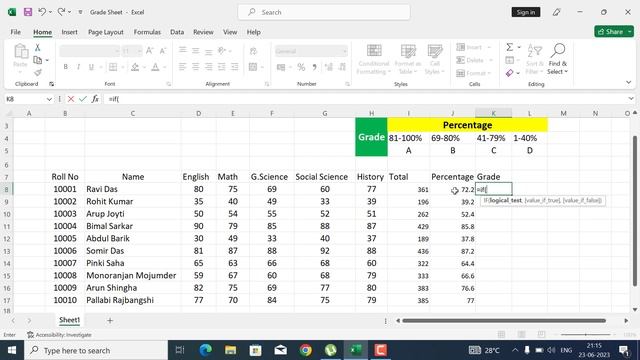Viewport: 640px width, 360px height.
Task: Click the Insert cells icon
Action: [x=461, y=47]
